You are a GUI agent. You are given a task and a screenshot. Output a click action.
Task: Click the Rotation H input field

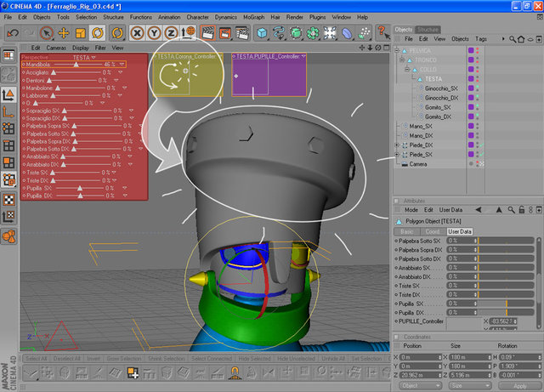(x=521, y=357)
